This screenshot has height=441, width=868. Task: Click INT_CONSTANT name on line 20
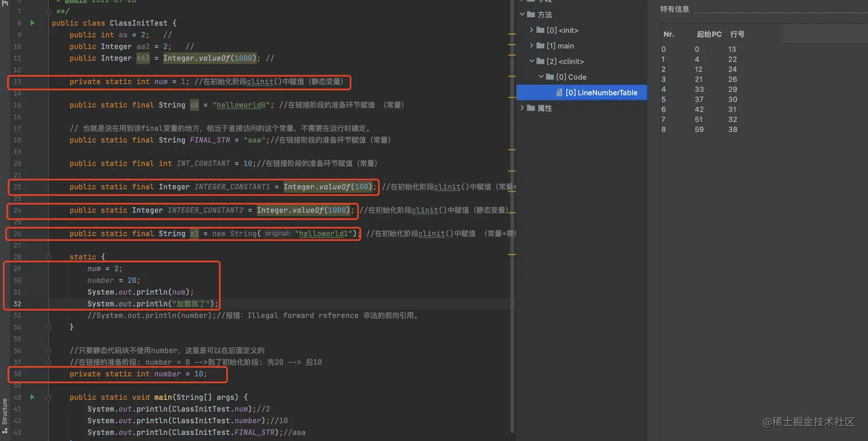[203, 163]
